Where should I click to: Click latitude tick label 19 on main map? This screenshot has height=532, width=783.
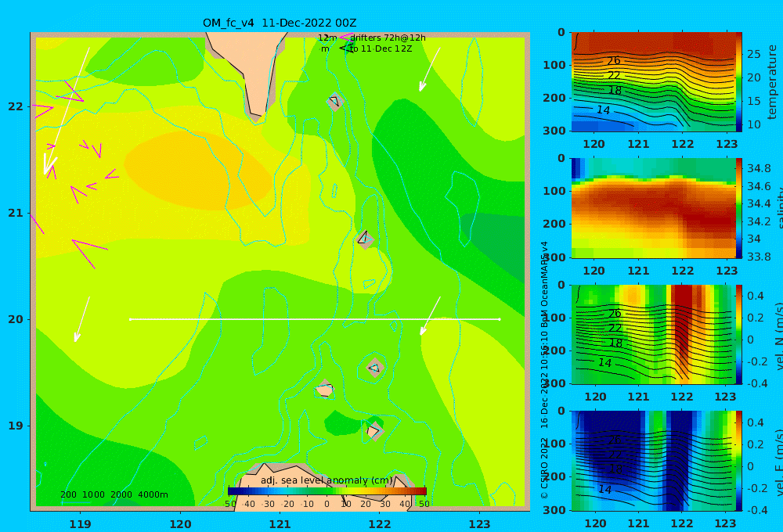click(x=16, y=426)
